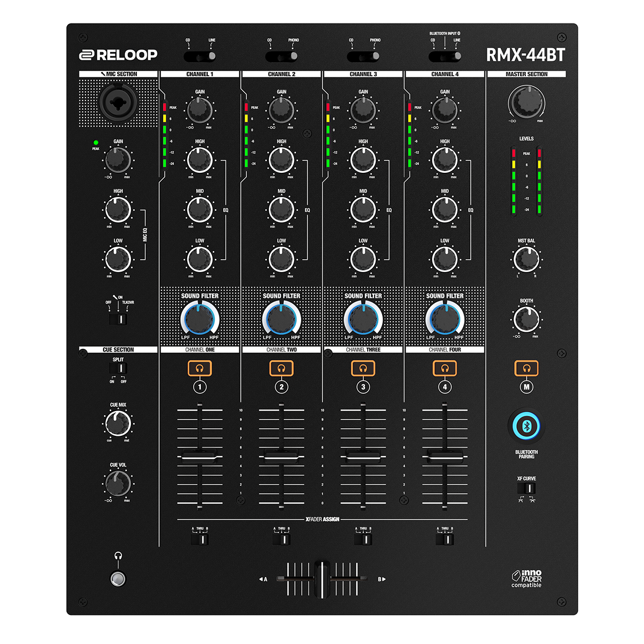Click the Master volume knob
Screen dimensions: 644x644
coord(526,102)
